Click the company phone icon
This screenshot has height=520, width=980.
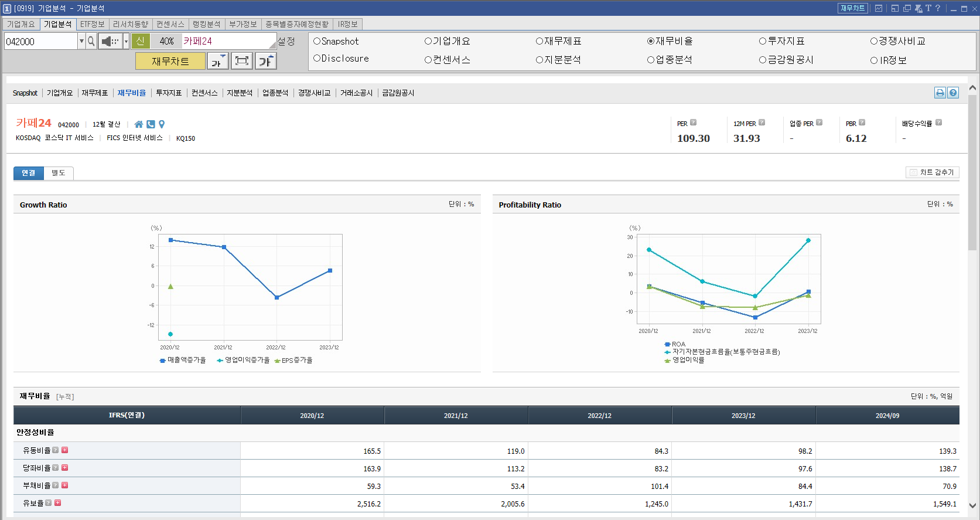coord(151,124)
